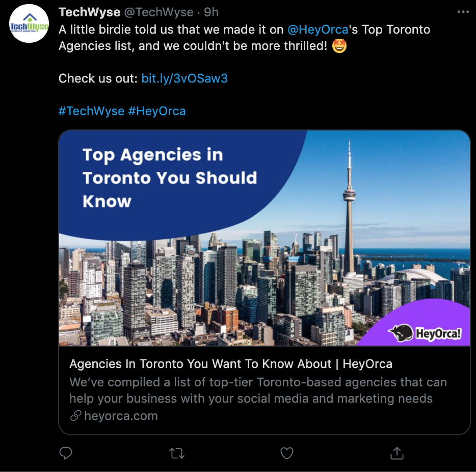This screenshot has height=472, width=476.
Task: Open the 'Agencies In Toronto' card title
Action: 231,363
